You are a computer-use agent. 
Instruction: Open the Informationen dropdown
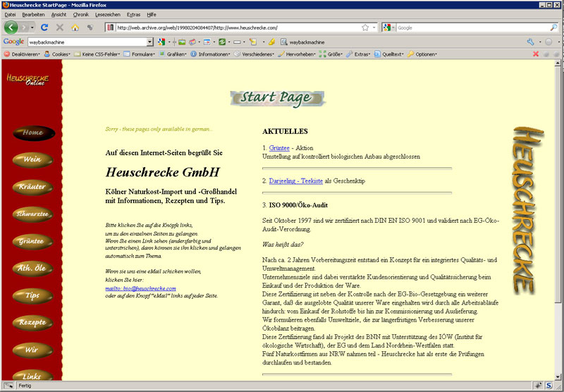(x=210, y=54)
